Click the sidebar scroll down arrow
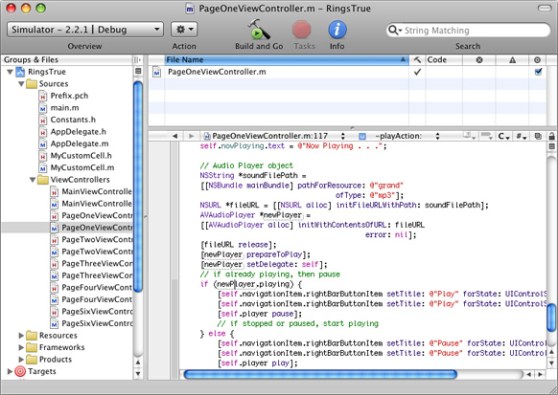 click(x=138, y=374)
